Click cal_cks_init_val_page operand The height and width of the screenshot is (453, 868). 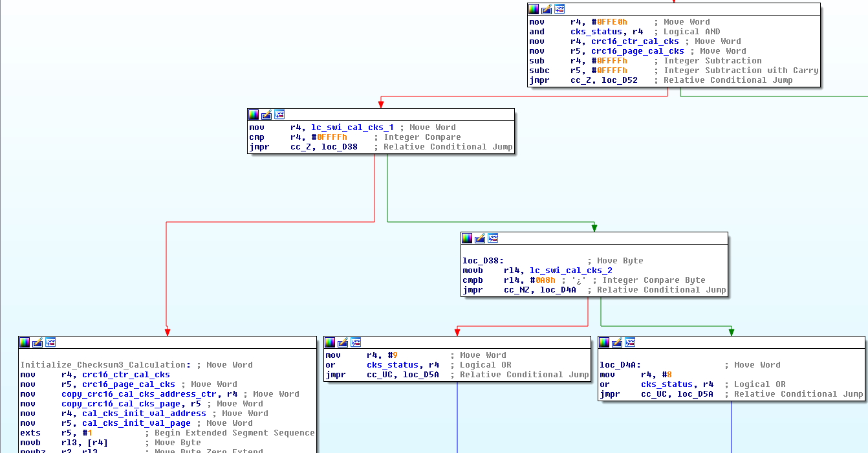click(x=136, y=423)
